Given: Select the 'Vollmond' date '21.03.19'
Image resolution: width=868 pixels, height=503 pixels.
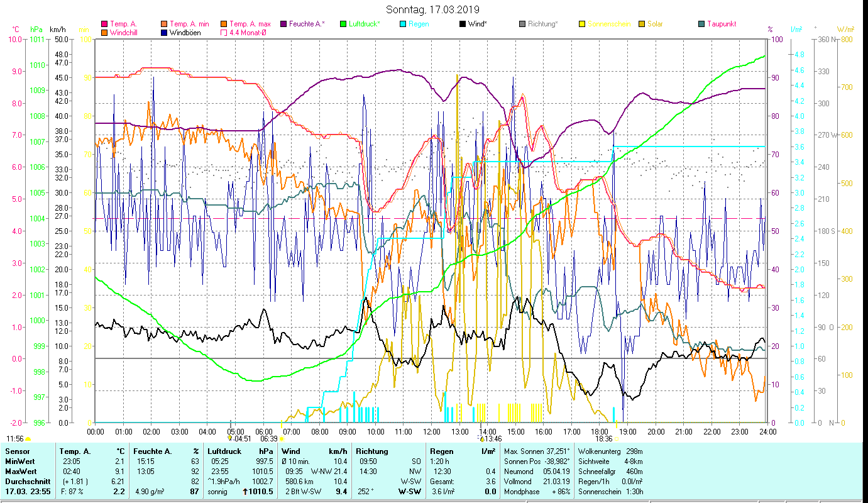Looking at the screenshot, I should [556, 481].
